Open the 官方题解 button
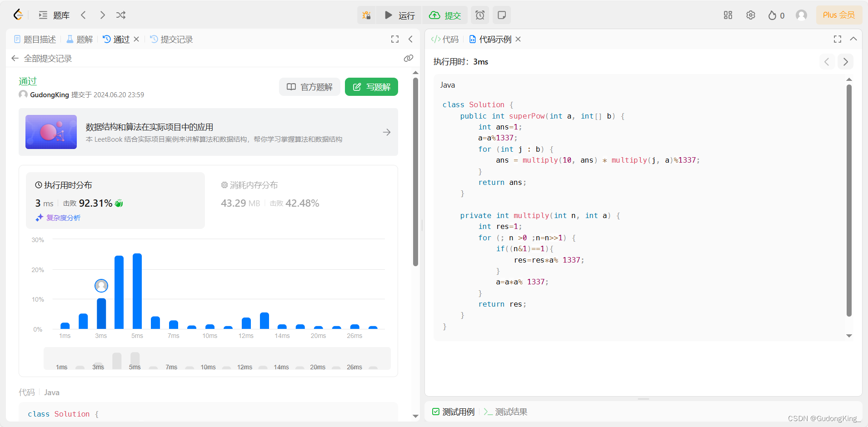The width and height of the screenshot is (868, 427). coord(309,87)
